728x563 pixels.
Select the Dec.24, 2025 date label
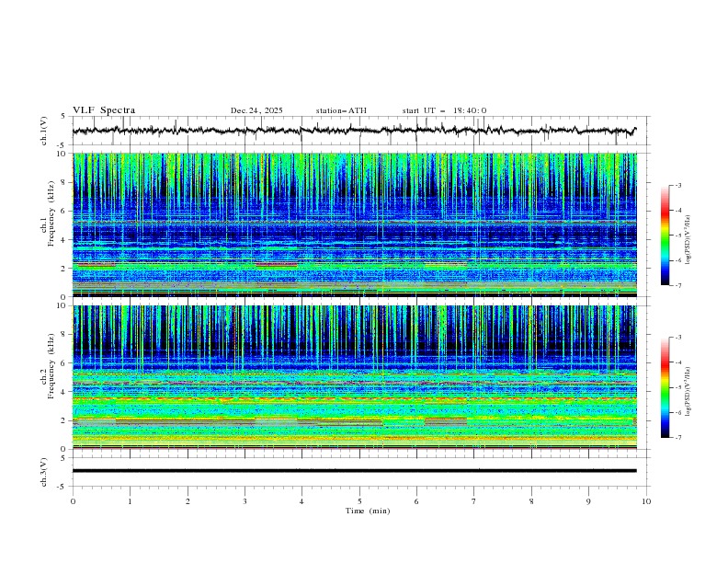point(256,110)
